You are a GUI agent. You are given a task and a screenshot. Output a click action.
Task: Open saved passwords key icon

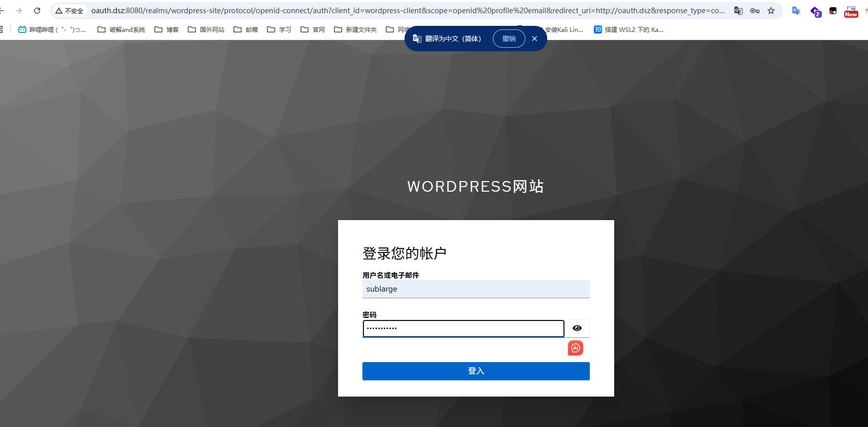click(755, 11)
